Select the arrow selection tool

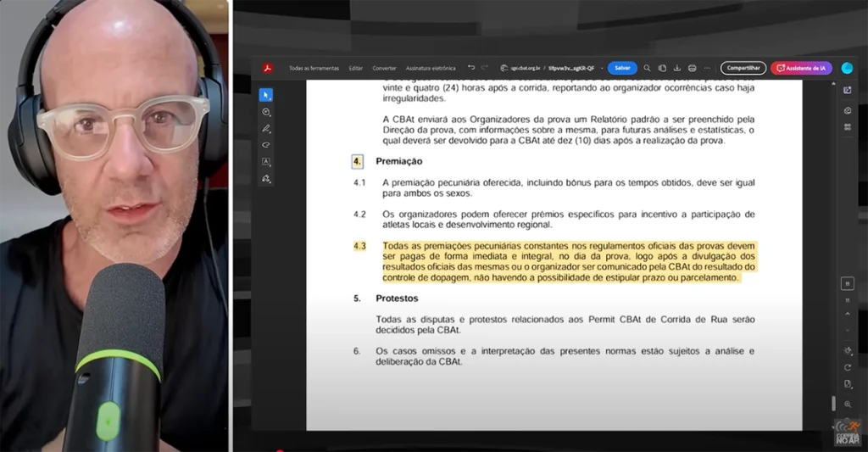click(265, 94)
